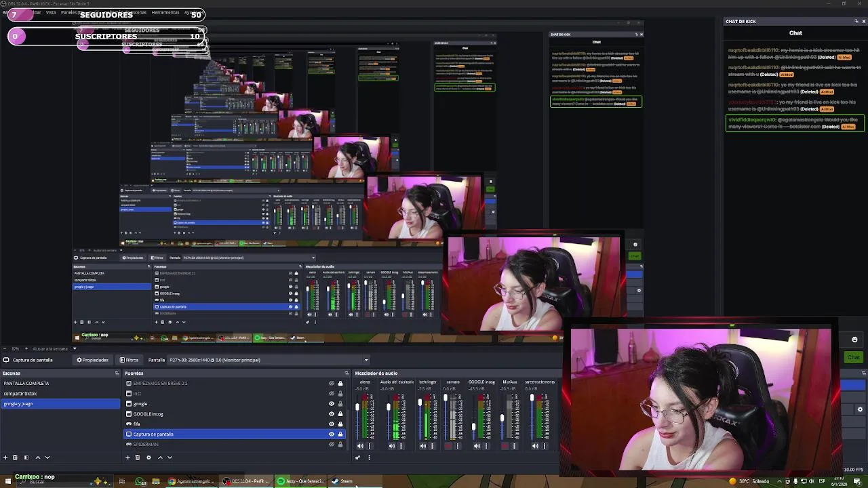Screen dimensions: 868x488
Task: Pop out the Chat de Kick dock
Action: [856, 21]
